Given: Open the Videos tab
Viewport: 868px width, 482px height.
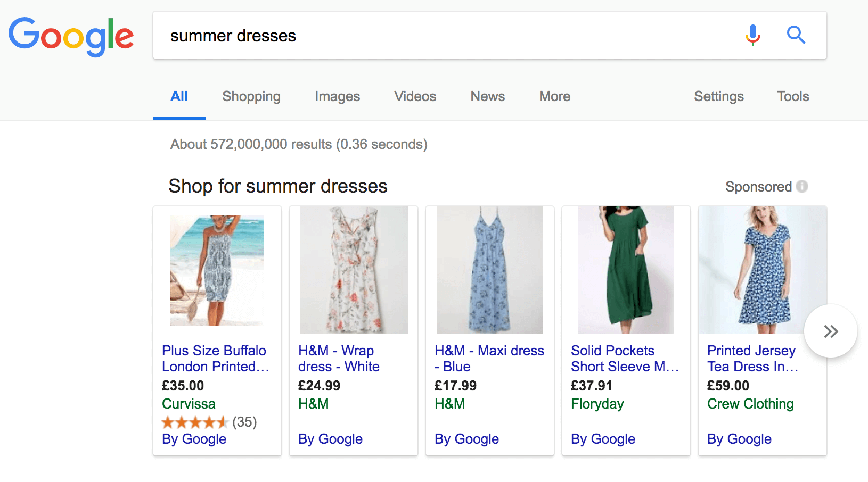Looking at the screenshot, I should [x=415, y=96].
